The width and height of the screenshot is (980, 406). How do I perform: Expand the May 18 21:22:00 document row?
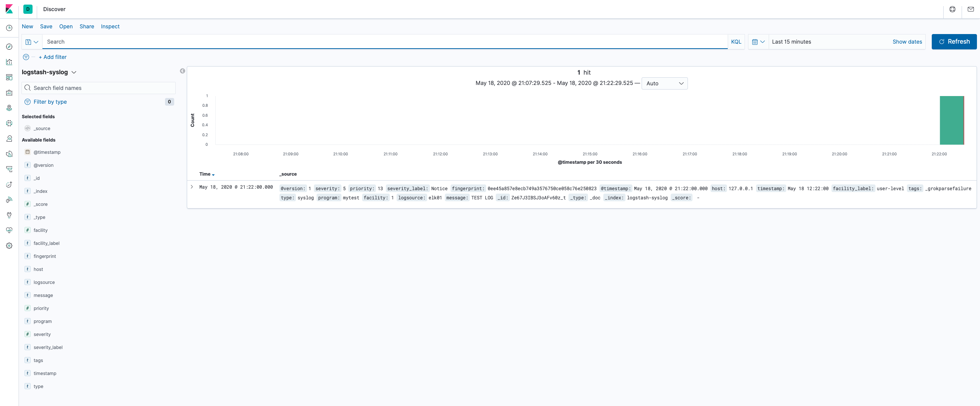click(x=192, y=187)
